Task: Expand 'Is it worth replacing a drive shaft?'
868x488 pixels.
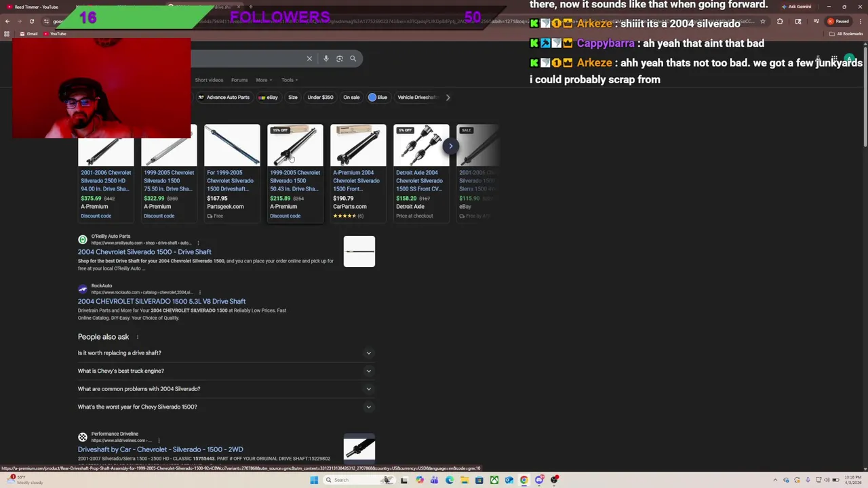Action: click(x=226, y=353)
